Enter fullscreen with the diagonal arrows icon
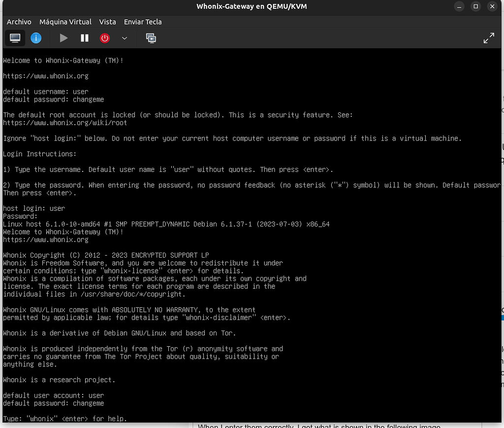Screen dimensions: 504x428 coord(489,37)
